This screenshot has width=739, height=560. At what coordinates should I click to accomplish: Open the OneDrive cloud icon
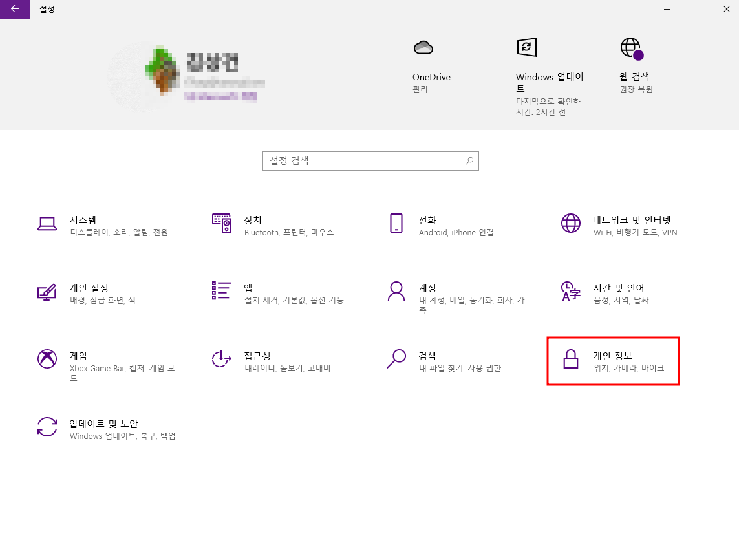[x=423, y=48]
